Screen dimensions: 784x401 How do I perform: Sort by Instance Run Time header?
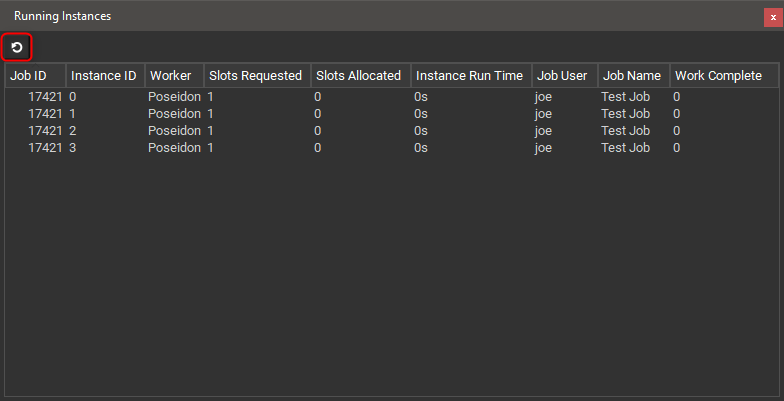(x=469, y=76)
